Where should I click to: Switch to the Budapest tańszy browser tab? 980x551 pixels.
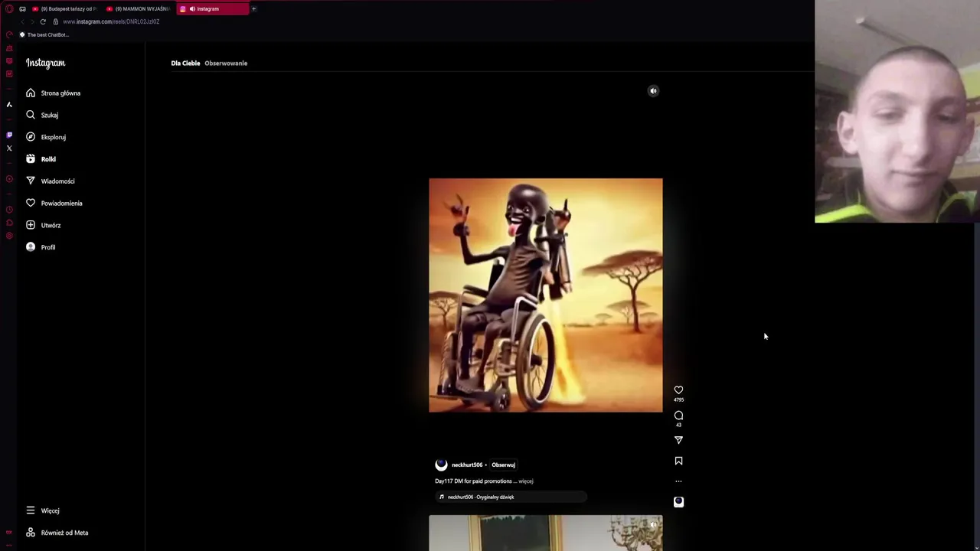(x=64, y=8)
